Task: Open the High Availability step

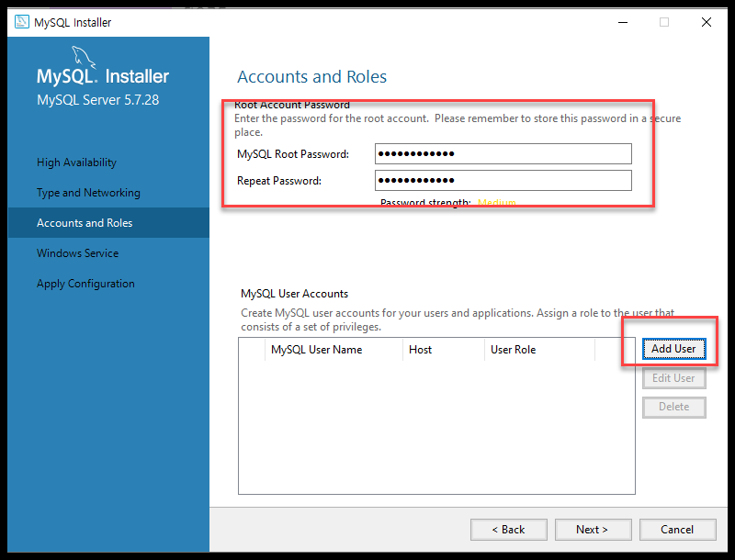Action: click(76, 162)
